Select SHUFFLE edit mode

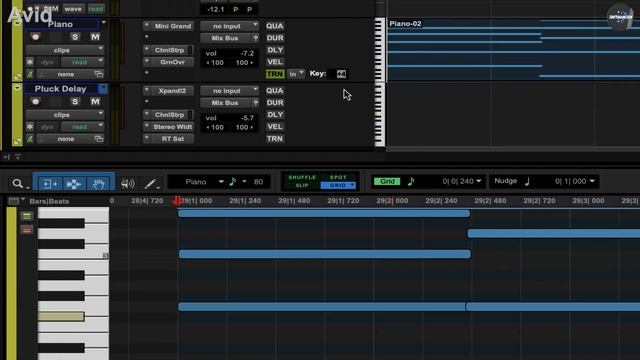pyautogui.click(x=302, y=177)
